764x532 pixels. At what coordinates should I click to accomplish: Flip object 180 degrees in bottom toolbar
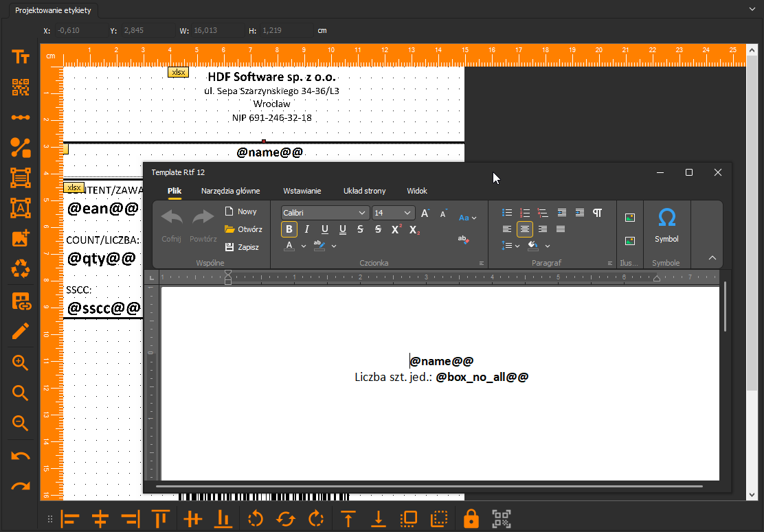point(286,519)
